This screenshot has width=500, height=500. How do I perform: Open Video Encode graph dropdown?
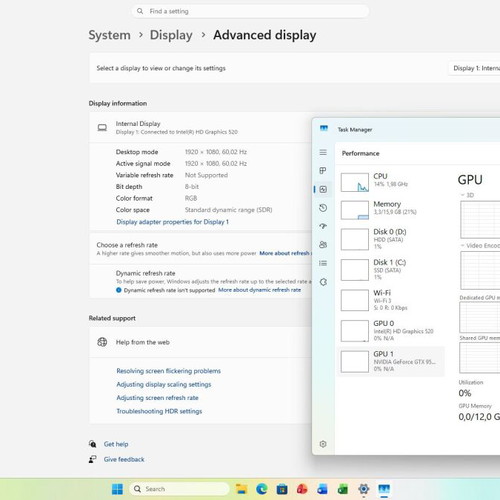(463, 245)
